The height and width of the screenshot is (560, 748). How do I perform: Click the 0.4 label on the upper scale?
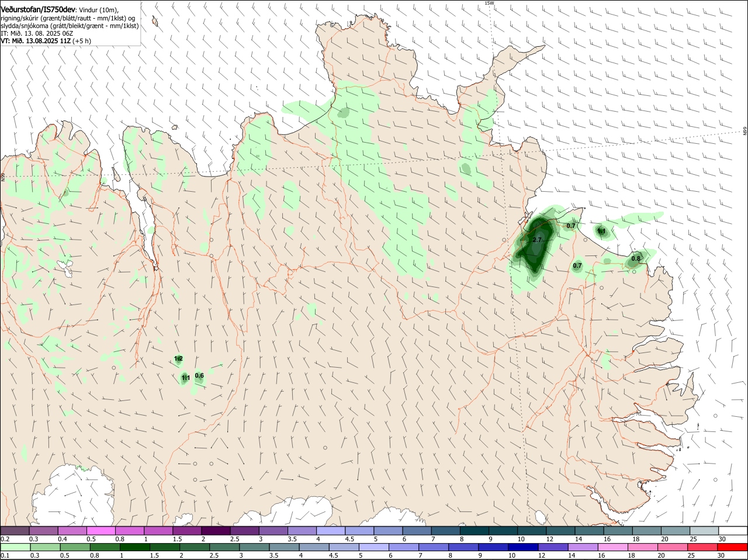[63, 538]
